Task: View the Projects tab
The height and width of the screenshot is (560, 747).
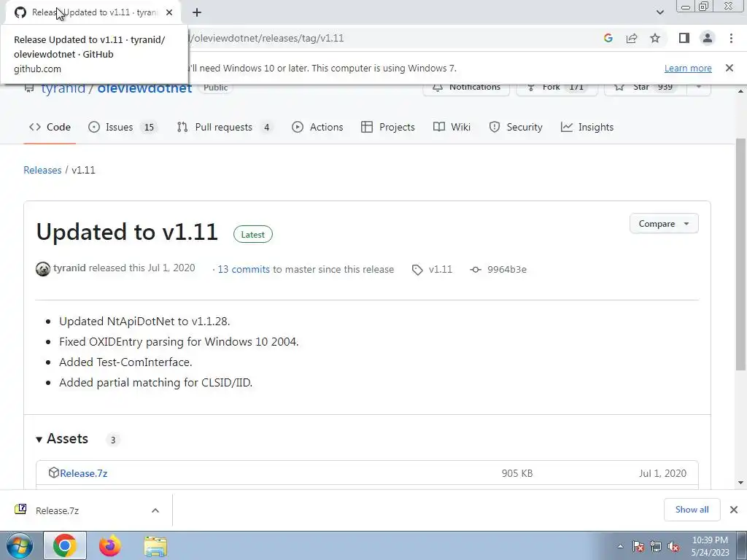Action: [388, 127]
